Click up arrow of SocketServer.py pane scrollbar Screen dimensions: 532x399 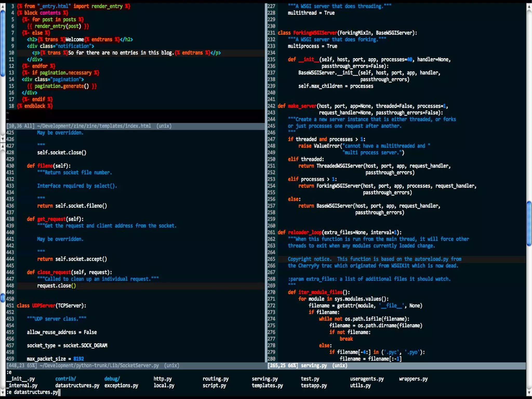[3, 146]
